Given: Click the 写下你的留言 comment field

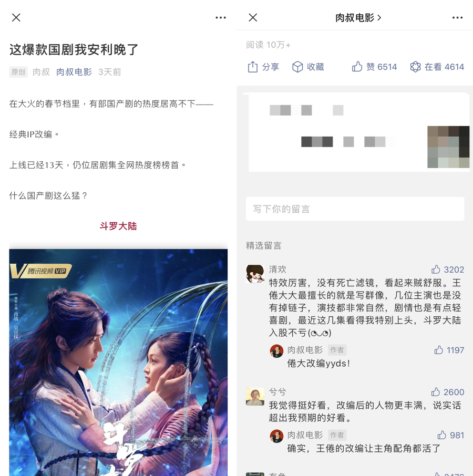Looking at the screenshot, I should 355,209.
